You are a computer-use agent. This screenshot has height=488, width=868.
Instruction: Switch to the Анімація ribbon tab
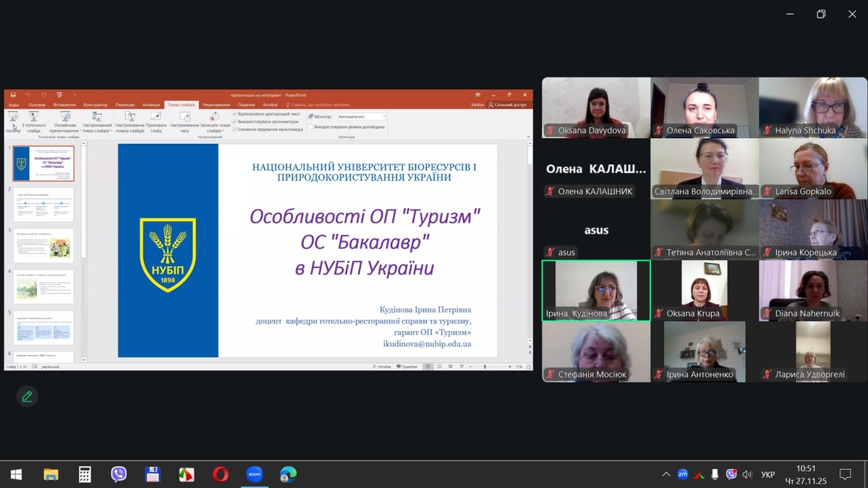coord(151,105)
